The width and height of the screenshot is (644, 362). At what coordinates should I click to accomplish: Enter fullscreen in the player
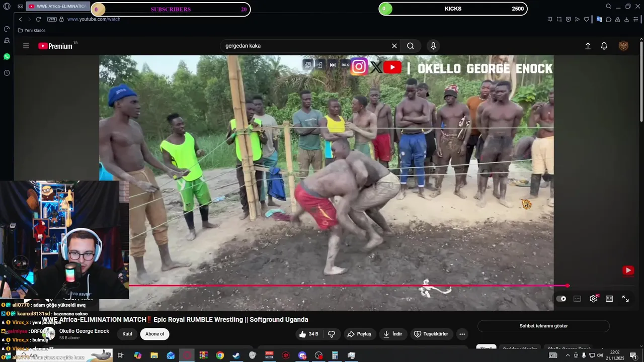[625, 299]
